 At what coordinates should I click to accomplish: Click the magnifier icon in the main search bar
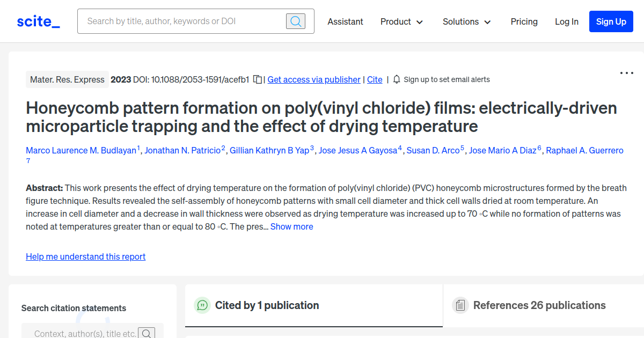click(x=296, y=21)
